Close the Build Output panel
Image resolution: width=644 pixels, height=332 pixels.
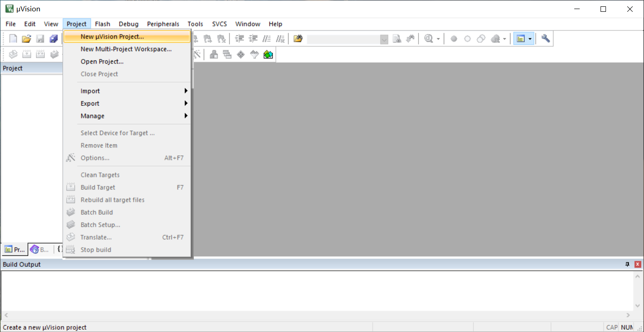coord(638,264)
